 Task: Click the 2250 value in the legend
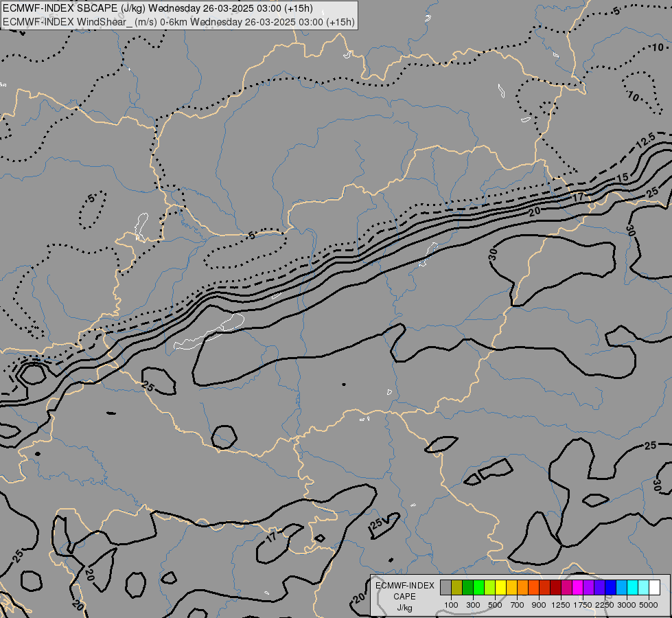tap(605, 605)
